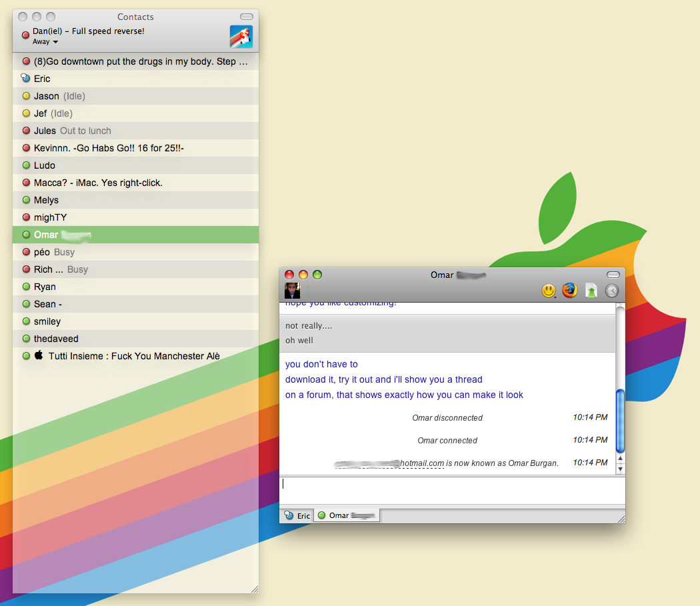Click the user avatar image in Contacts header
700x606 pixels.
point(241,37)
